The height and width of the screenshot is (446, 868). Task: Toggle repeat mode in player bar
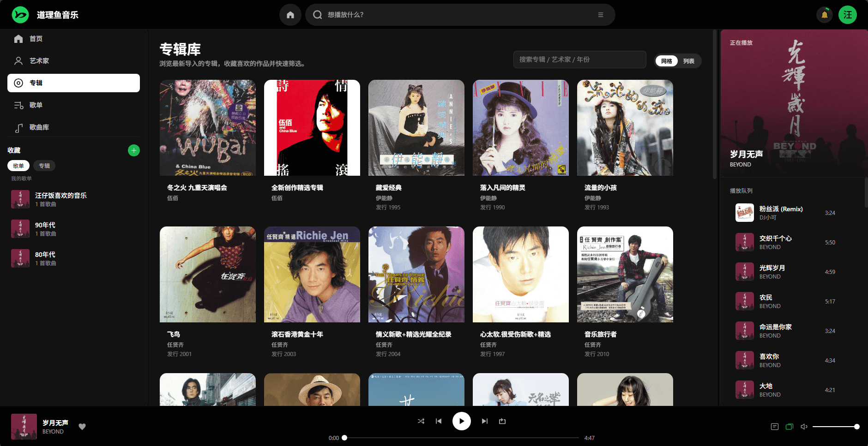pos(502,421)
